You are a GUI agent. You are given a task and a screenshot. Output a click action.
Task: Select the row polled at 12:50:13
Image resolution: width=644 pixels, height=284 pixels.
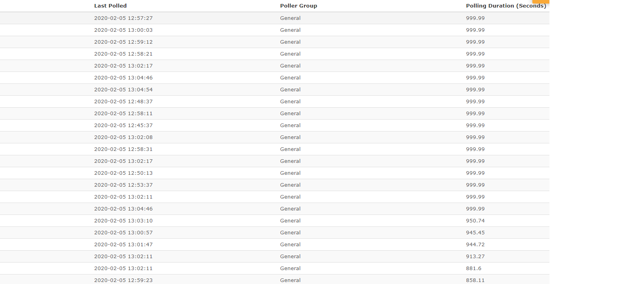275,173
